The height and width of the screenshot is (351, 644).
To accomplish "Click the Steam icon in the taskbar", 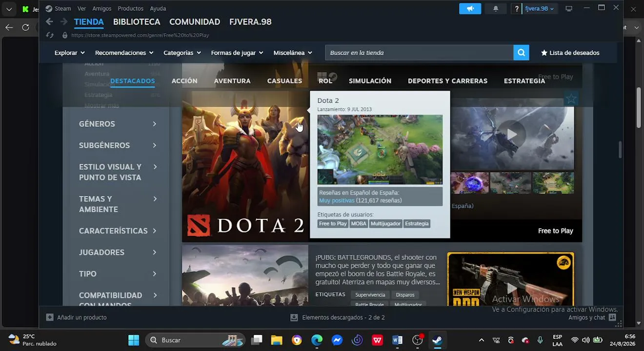I will coord(437,340).
